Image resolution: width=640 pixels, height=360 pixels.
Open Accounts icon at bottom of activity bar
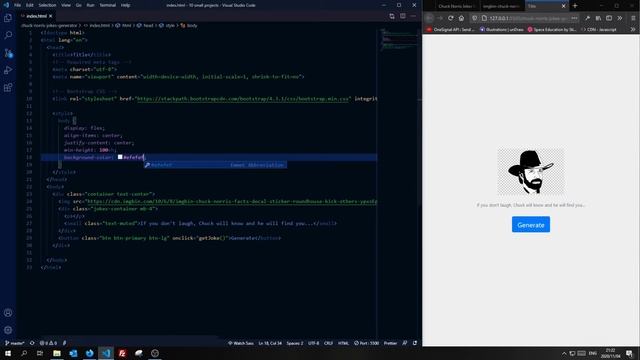8,313
